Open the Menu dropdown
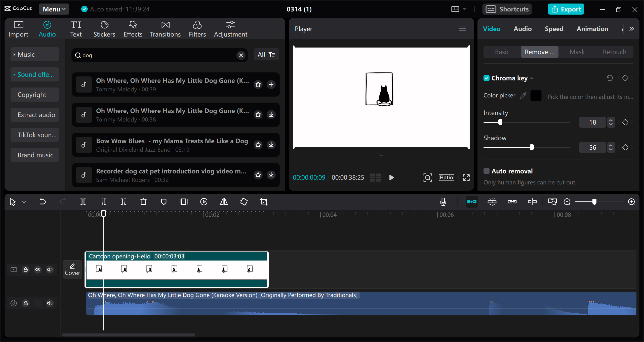644x342 pixels. click(x=54, y=9)
